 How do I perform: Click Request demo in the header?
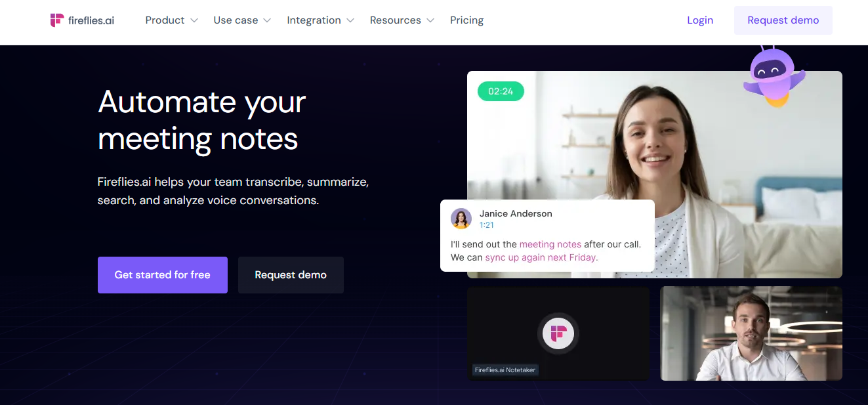783,20
